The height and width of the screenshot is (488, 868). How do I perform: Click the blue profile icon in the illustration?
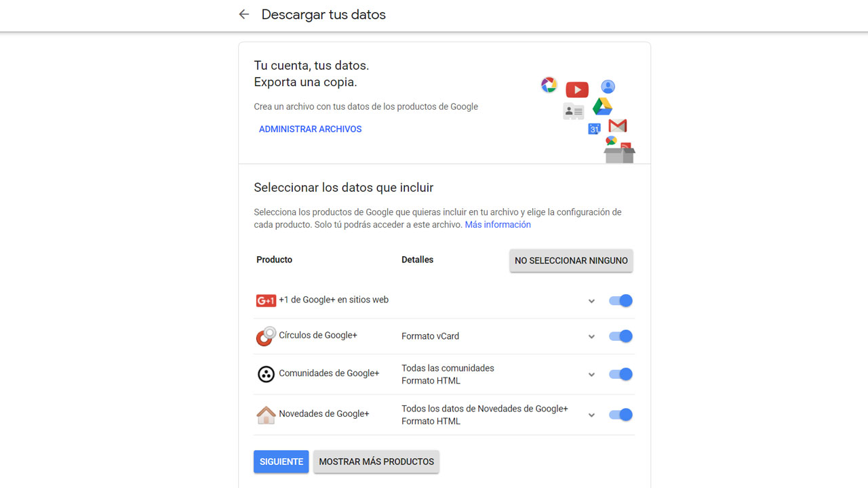click(608, 87)
